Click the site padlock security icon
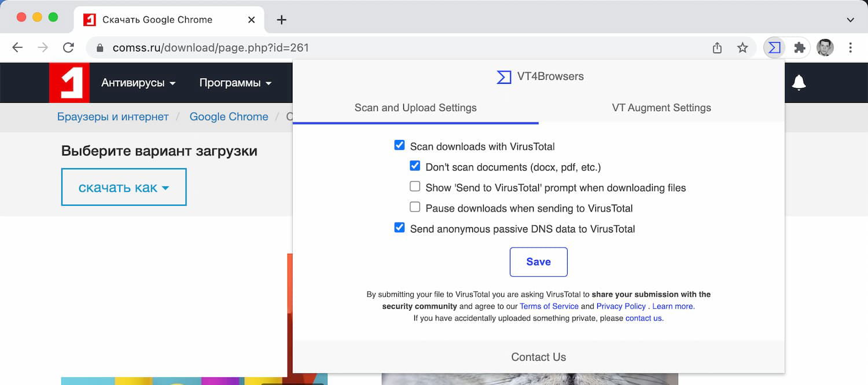This screenshot has height=385, width=868. pos(100,48)
